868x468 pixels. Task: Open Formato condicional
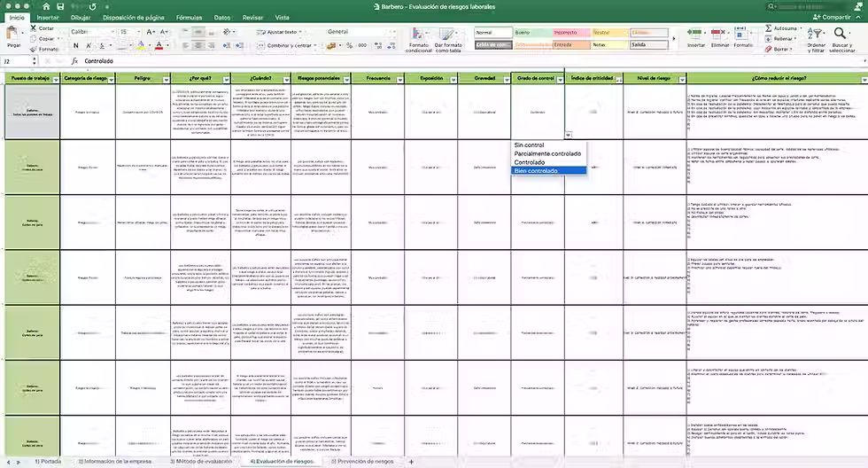click(x=418, y=40)
